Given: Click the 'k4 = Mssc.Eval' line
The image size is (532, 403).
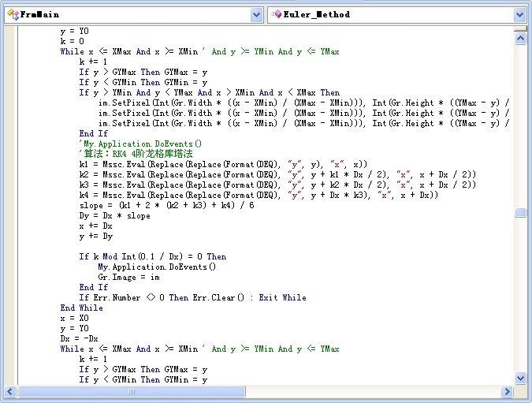Looking at the screenshot, I should tap(259, 195).
